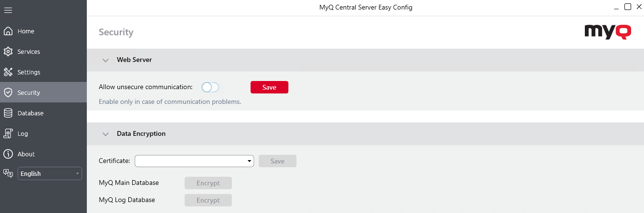This screenshot has height=213, width=644.
Task: Click the Home house icon
Action: 8,31
